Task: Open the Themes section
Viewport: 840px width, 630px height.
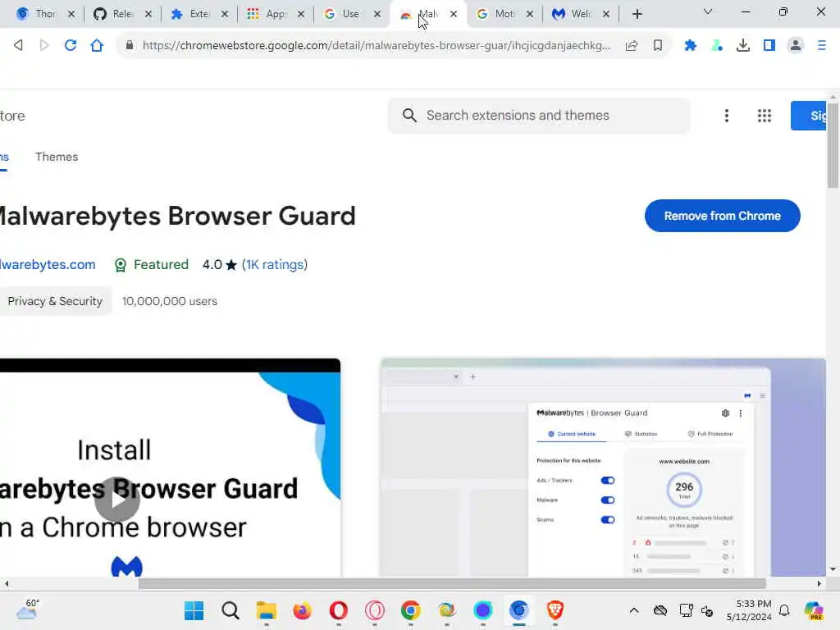Action: click(x=57, y=157)
